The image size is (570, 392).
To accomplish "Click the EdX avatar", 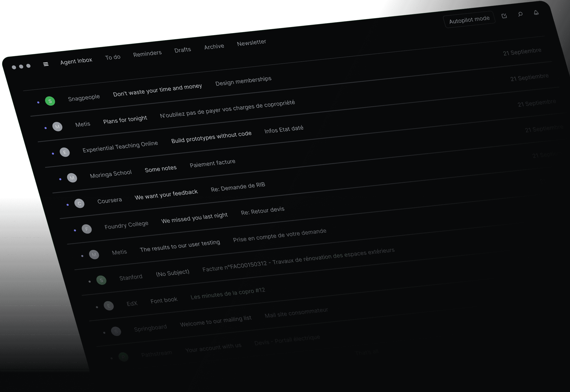I will tap(109, 306).
